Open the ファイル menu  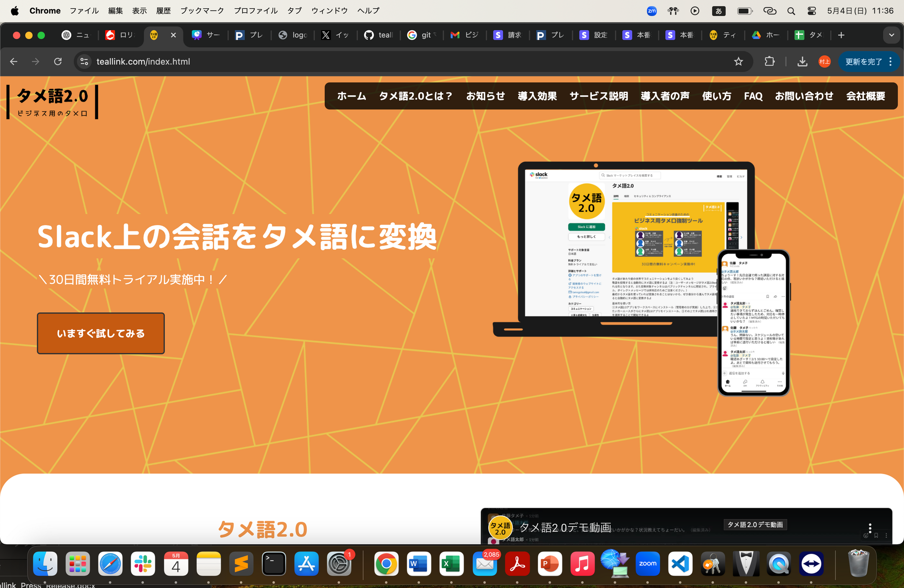(x=84, y=11)
